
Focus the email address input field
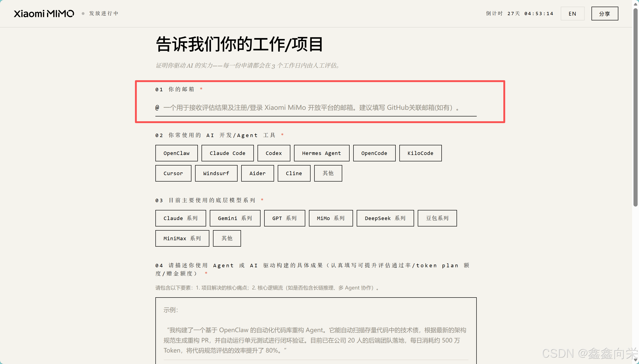[x=316, y=108]
